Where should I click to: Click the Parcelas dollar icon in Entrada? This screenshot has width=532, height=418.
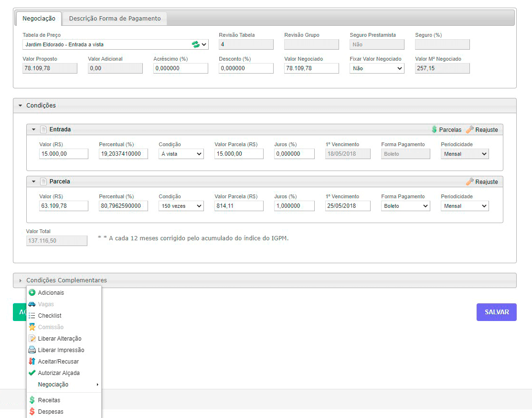(x=434, y=129)
